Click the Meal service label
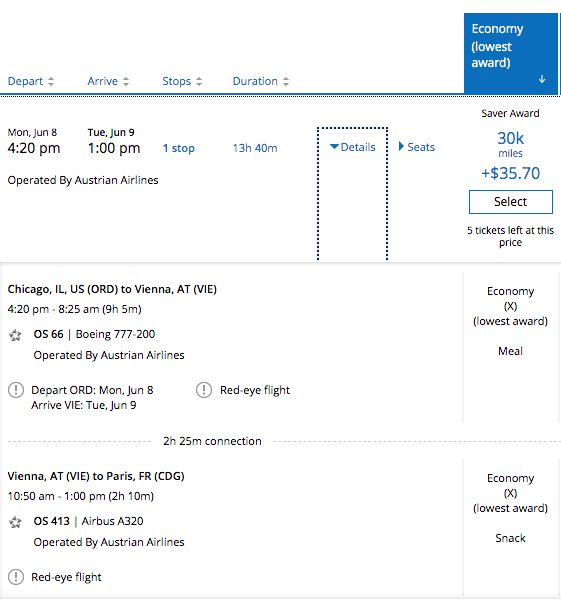Image resolution: width=561 pixels, height=599 pixels. click(511, 351)
